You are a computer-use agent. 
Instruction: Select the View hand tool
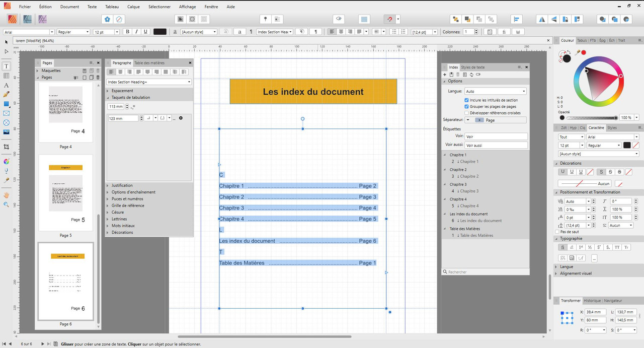[7, 195]
